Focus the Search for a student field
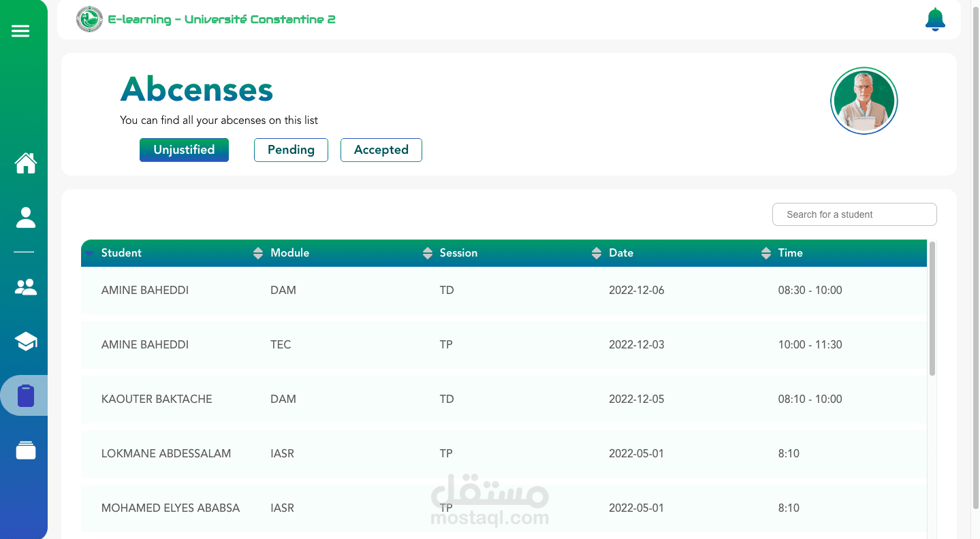 pos(854,214)
